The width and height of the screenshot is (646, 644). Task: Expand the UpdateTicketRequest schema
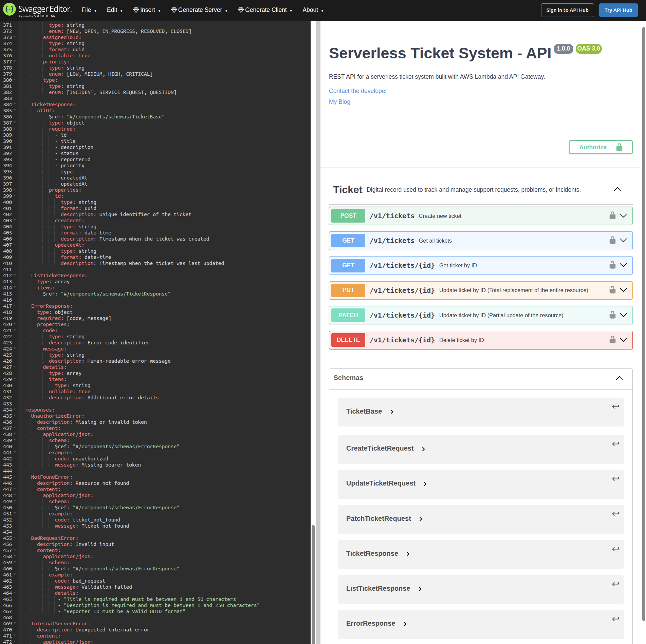[x=425, y=484]
